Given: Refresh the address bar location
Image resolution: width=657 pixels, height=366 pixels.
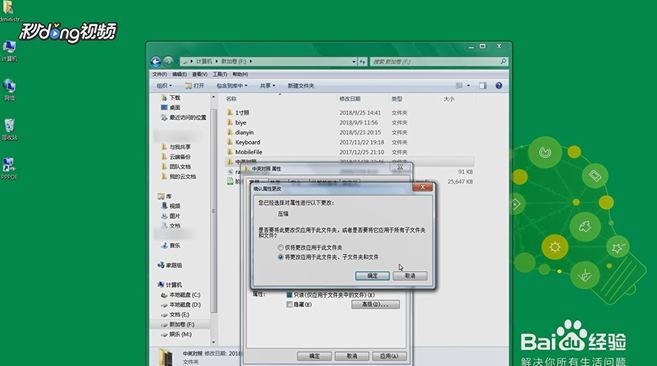Looking at the screenshot, I should coord(362,62).
